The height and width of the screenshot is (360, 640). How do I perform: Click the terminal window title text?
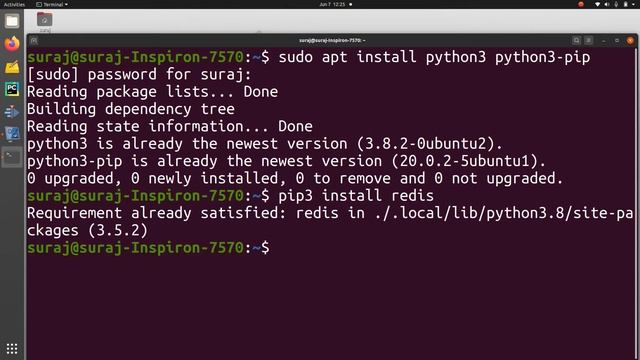332,40
